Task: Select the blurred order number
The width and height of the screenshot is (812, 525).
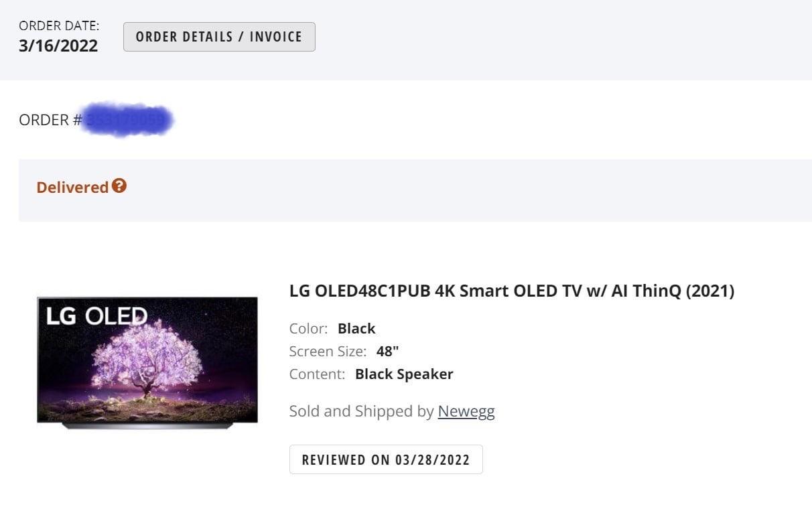Action: coord(127,121)
